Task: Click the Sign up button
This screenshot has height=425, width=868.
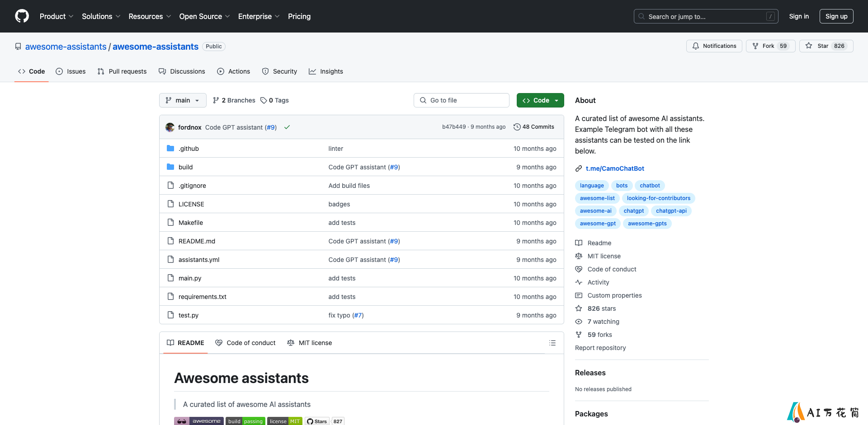Action: point(836,16)
